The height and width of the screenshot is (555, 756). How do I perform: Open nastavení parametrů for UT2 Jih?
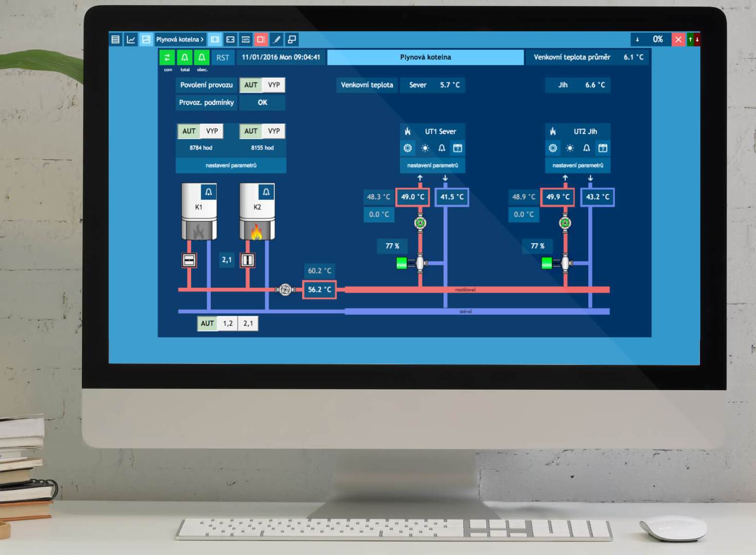click(x=578, y=165)
